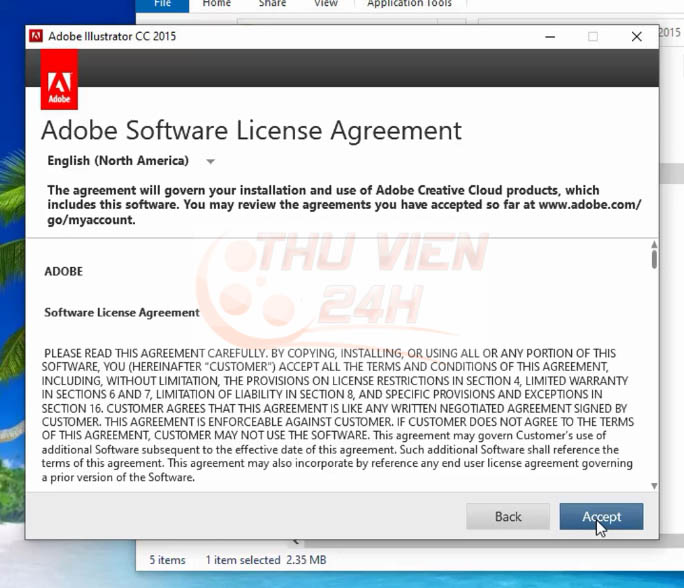Click the ADOBE heading in license text
The width and height of the screenshot is (684, 588).
point(64,271)
